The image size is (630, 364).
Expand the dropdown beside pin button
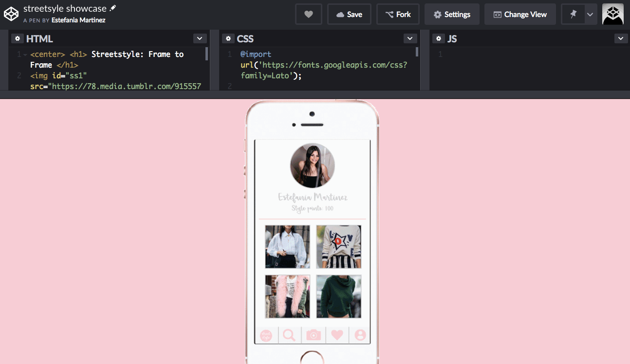coord(590,15)
